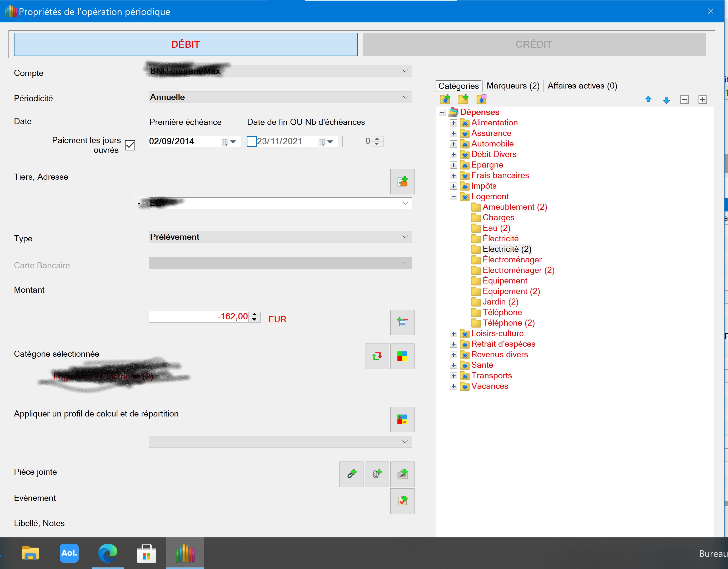Switch to the Marqueurs (2) tab
This screenshot has width=728, height=569.
(x=513, y=86)
